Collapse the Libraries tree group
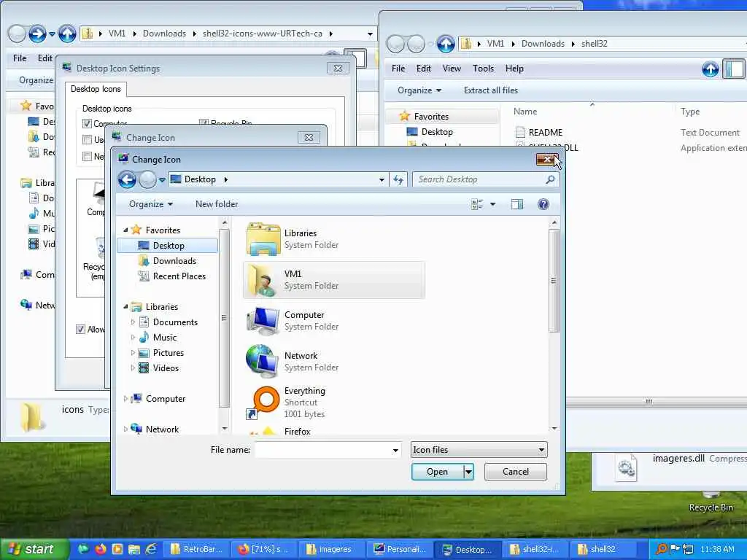 (125, 307)
